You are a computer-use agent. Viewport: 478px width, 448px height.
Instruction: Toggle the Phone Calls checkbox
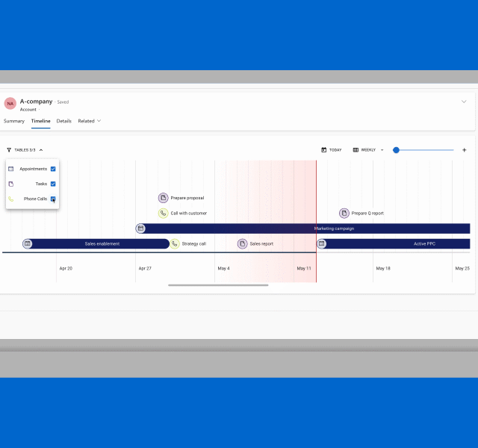53,199
